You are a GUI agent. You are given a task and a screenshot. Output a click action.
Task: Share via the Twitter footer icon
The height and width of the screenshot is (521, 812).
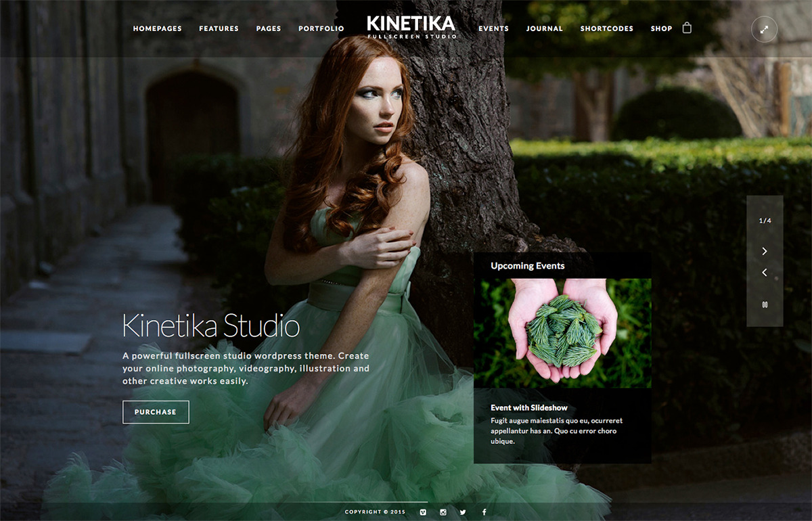463,512
